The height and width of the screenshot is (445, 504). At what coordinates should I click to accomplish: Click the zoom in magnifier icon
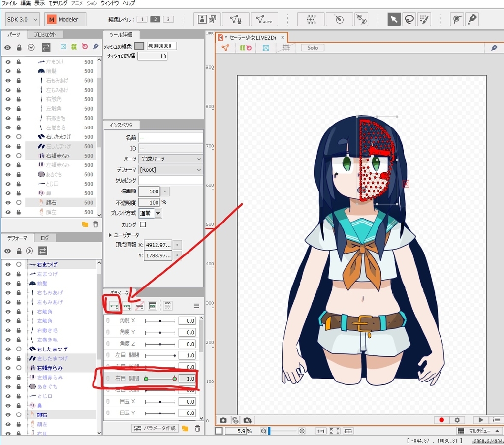[x=302, y=431]
